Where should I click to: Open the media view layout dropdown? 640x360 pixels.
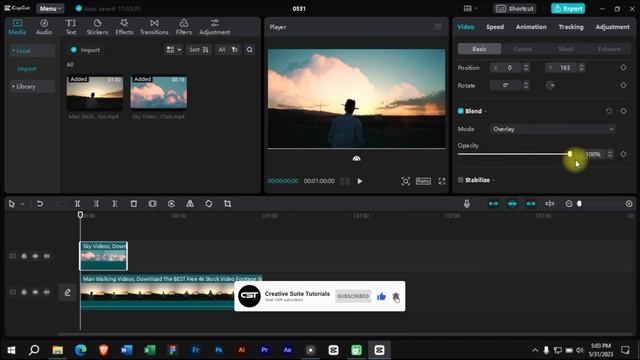click(173, 50)
